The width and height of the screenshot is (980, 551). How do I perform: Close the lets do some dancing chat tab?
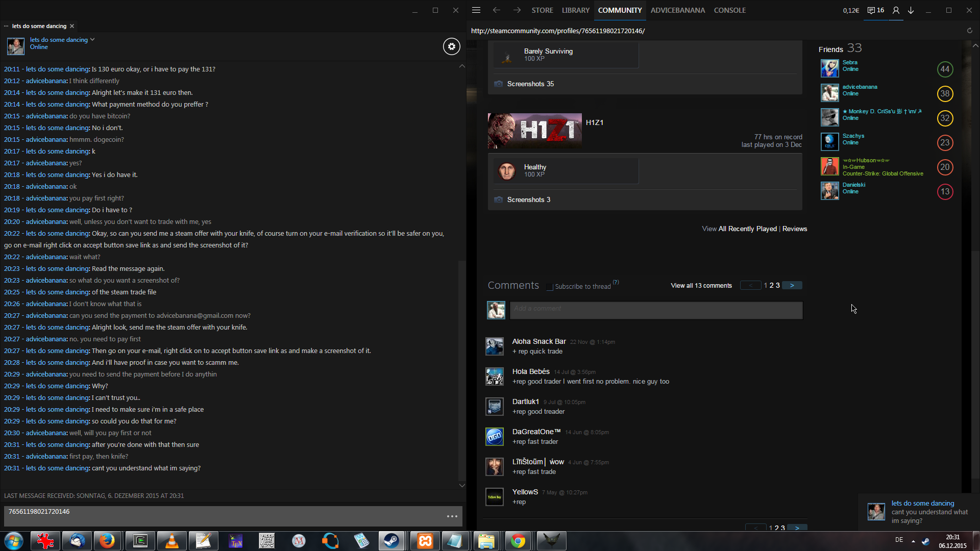click(72, 26)
